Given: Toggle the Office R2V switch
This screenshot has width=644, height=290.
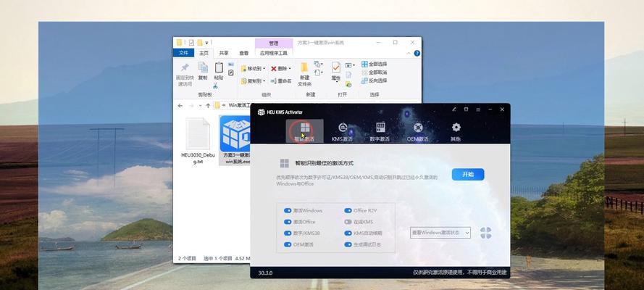Looking at the screenshot, I should pos(348,211).
